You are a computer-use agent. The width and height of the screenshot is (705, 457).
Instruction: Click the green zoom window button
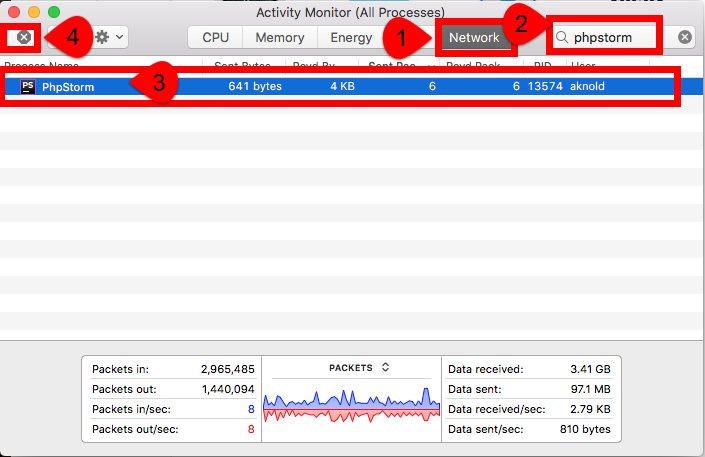53,11
